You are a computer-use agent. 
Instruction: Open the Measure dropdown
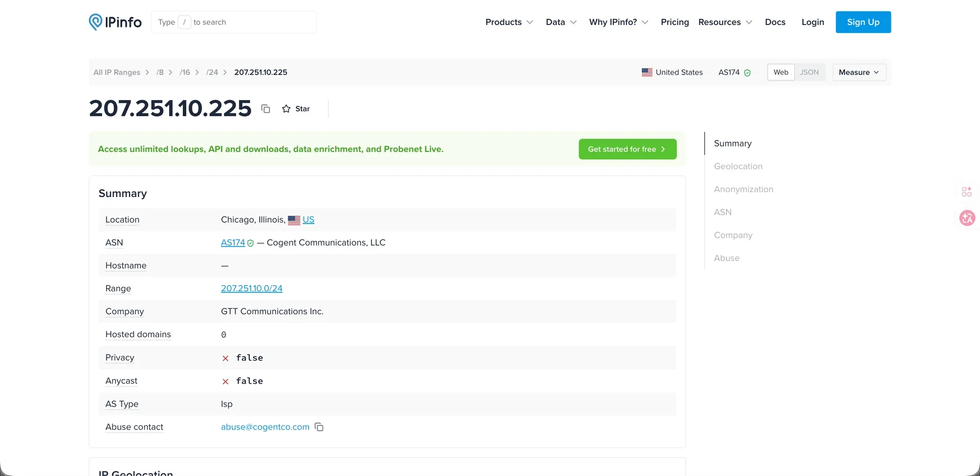859,72
